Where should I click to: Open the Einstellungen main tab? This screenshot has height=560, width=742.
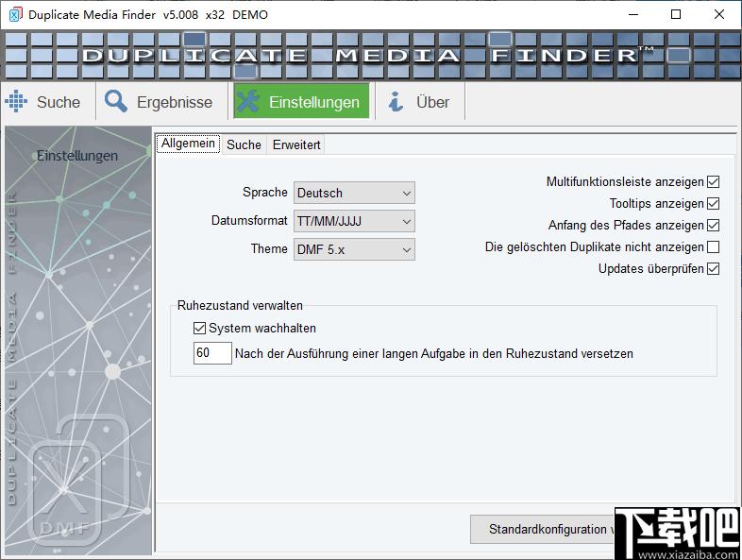pyautogui.click(x=301, y=101)
